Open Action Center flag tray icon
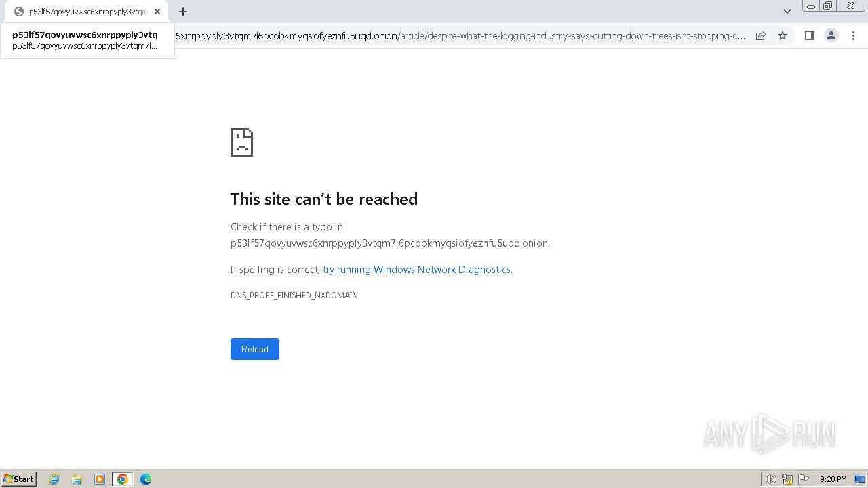 pos(804,479)
